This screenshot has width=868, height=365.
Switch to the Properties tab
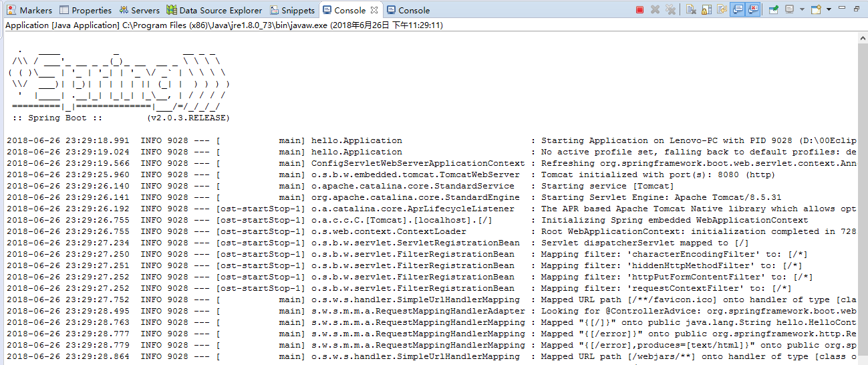click(x=86, y=10)
